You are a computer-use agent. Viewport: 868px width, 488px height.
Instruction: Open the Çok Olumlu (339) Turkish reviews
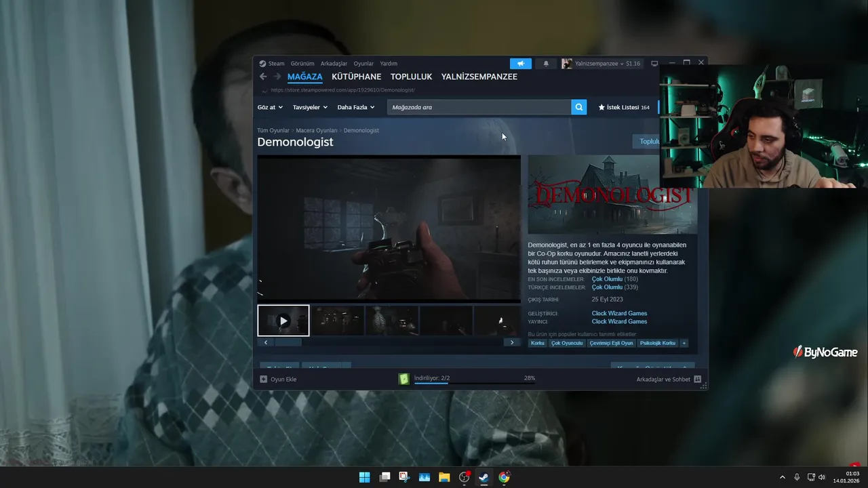point(614,287)
